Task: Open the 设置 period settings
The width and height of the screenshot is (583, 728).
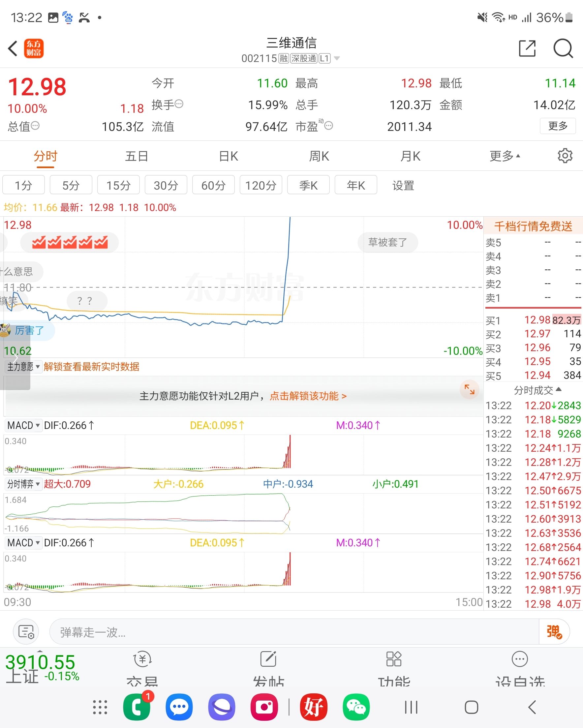Action: click(x=403, y=185)
